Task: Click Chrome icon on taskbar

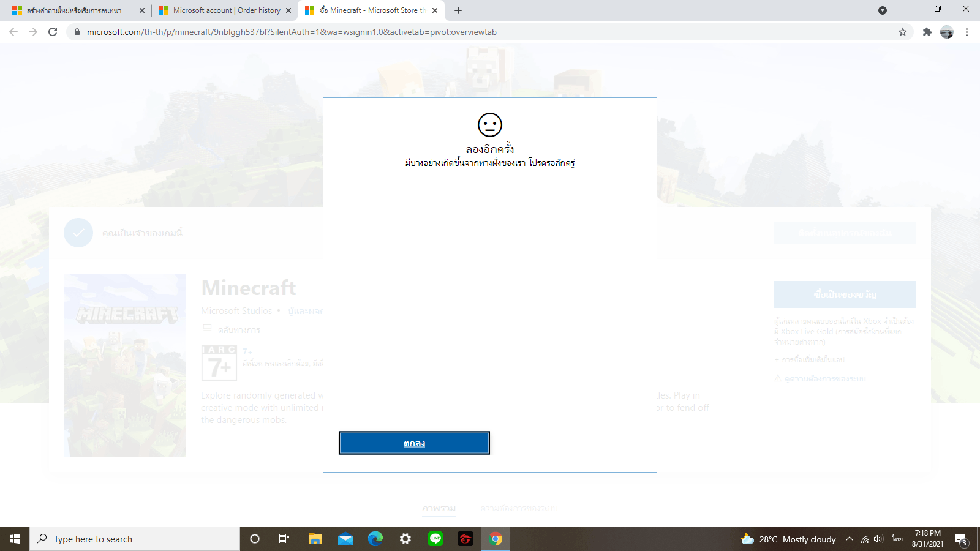Action: [496, 539]
